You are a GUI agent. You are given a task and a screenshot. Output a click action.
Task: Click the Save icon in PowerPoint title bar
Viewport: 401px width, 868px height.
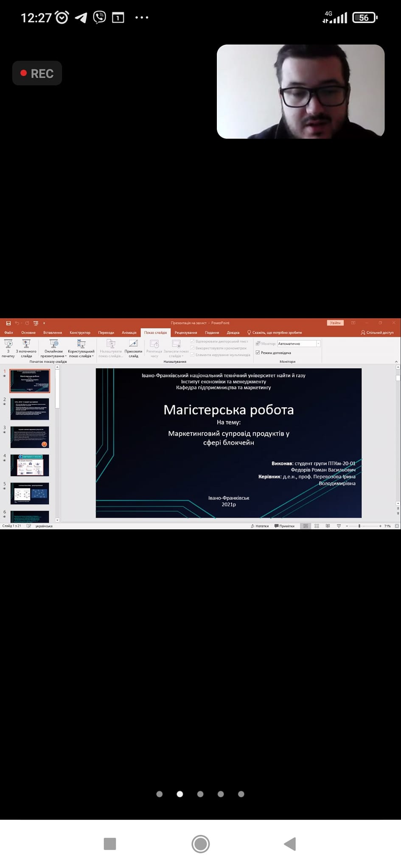point(8,323)
